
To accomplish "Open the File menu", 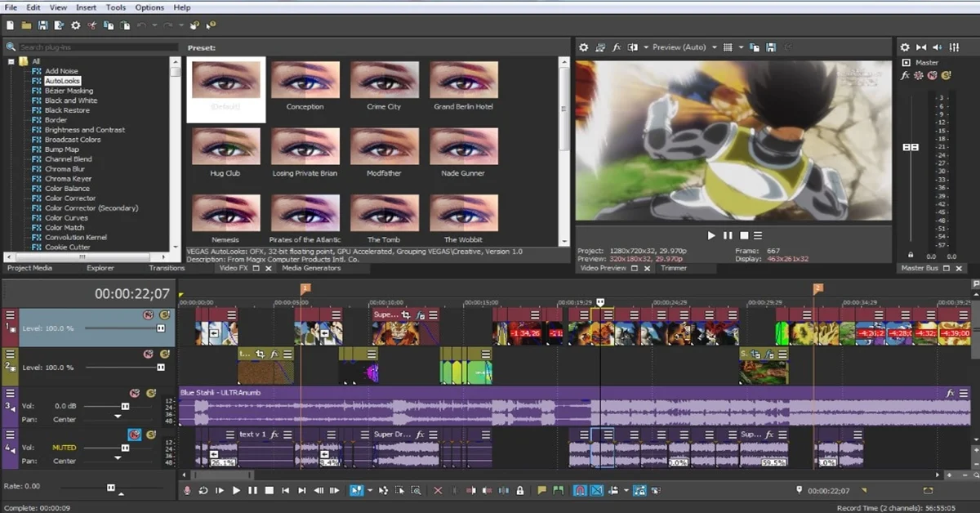I will (11, 7).
